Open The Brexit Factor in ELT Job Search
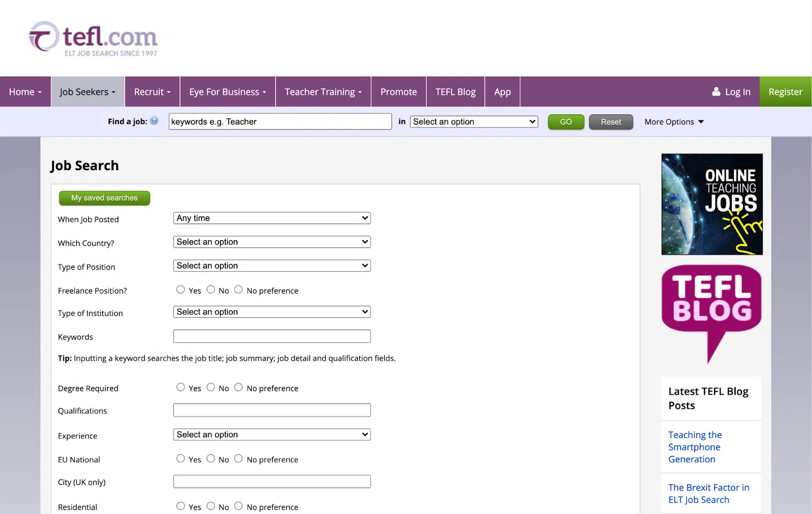812x514 pixels. [x=708, y=494]
